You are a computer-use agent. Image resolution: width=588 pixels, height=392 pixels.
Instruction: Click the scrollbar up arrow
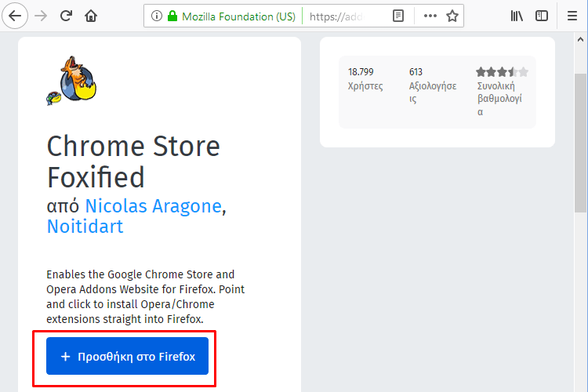tap(580, 39)
